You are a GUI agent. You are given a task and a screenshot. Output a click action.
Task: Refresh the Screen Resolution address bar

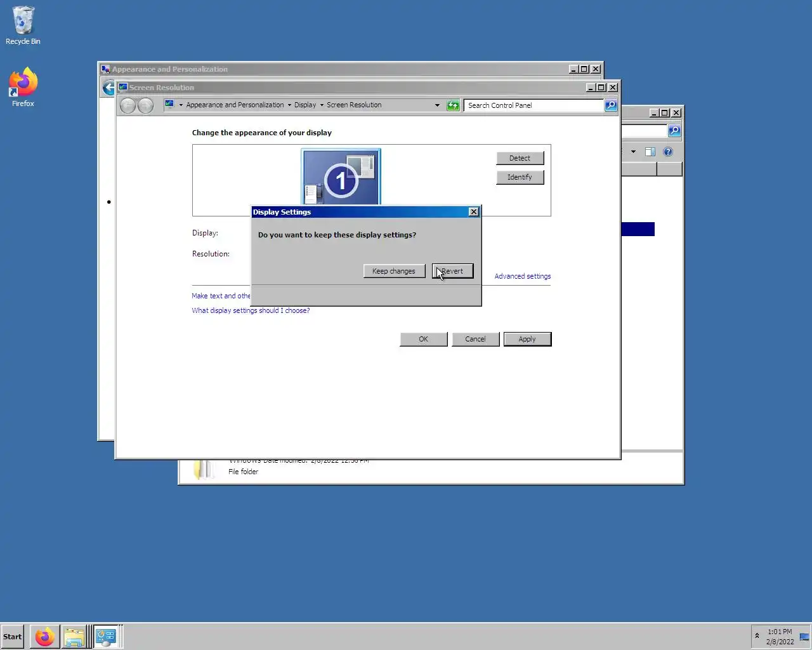click(453, 105)
